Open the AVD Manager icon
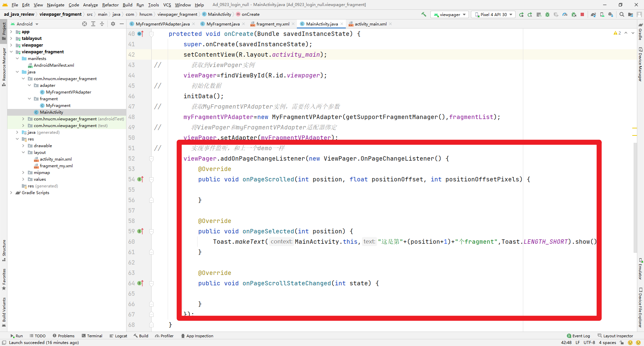 [602, 14]
